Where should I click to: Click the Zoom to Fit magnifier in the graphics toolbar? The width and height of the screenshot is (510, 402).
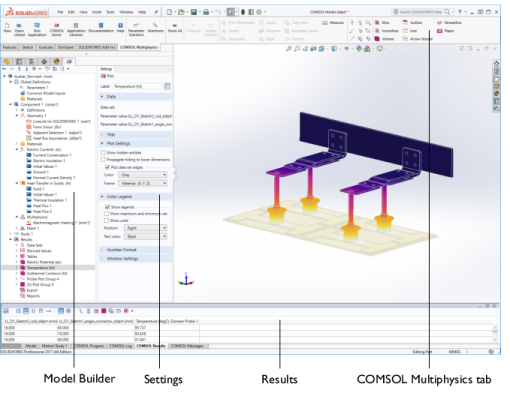[289, 49]
